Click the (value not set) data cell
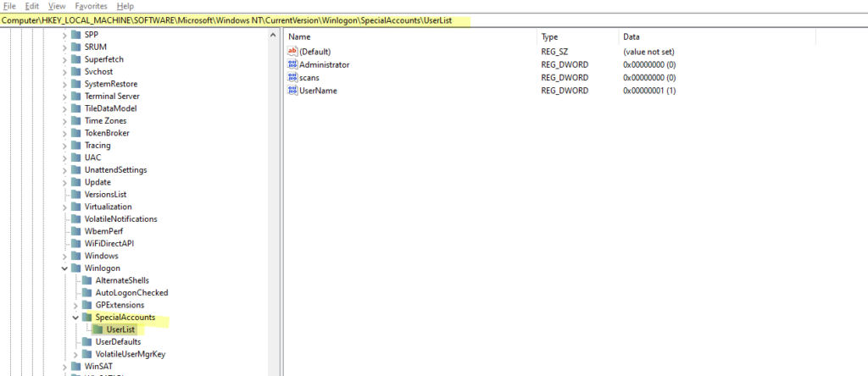This screenshot has width=868, height=376. 648,52
